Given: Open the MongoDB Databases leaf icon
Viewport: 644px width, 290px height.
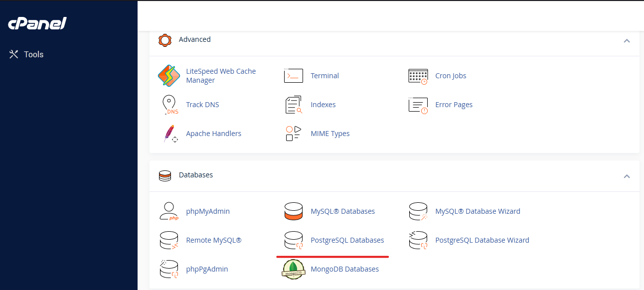Looking at the screenshot, I should (294, 269).
